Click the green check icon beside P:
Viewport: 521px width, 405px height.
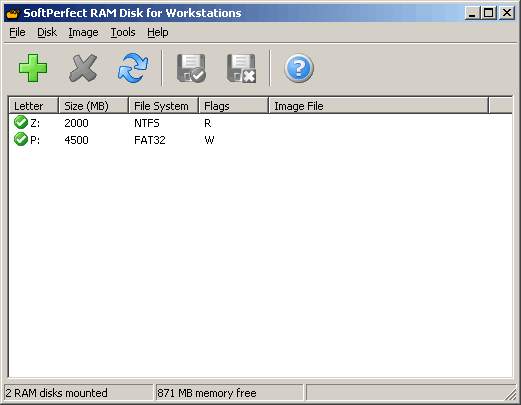pos(21,139)
